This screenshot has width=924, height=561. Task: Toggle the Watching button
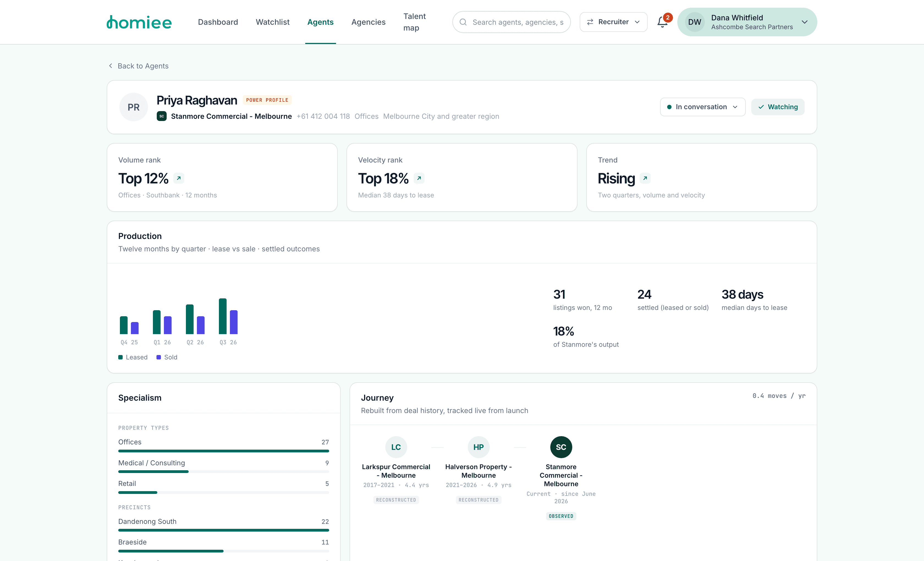point(778,107)
